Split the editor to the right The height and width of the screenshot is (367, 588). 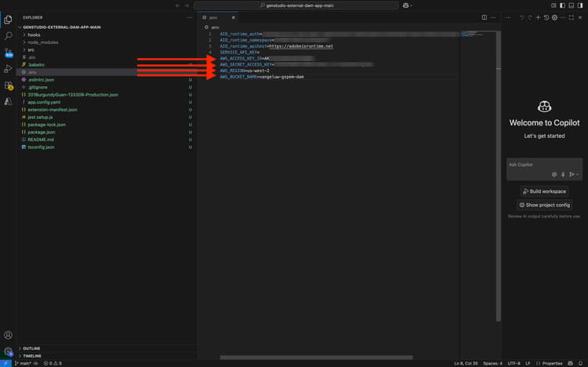(x=485, y=17)
